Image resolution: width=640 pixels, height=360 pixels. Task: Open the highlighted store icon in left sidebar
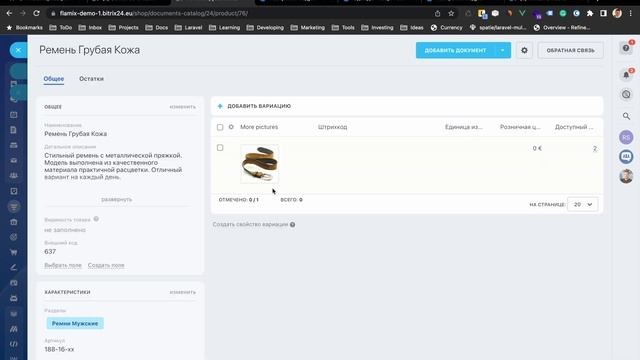point(13,207)
